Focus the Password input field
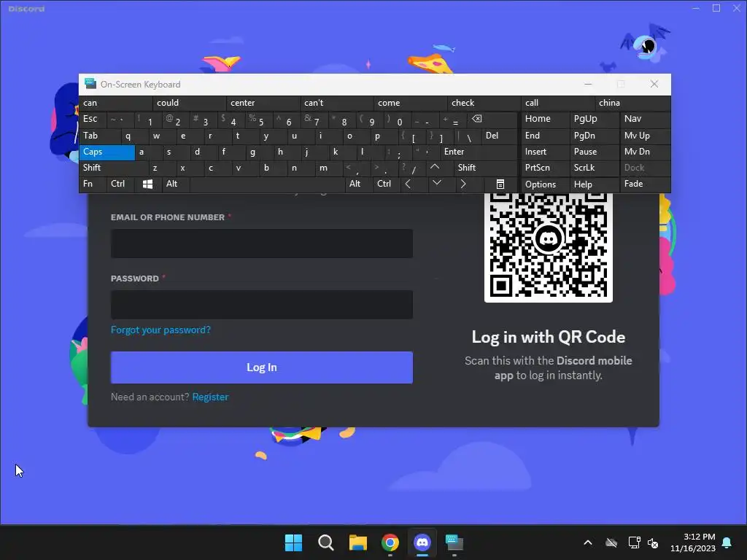The height and width of the screenshot is (560, 747). (x=262, y=305)
